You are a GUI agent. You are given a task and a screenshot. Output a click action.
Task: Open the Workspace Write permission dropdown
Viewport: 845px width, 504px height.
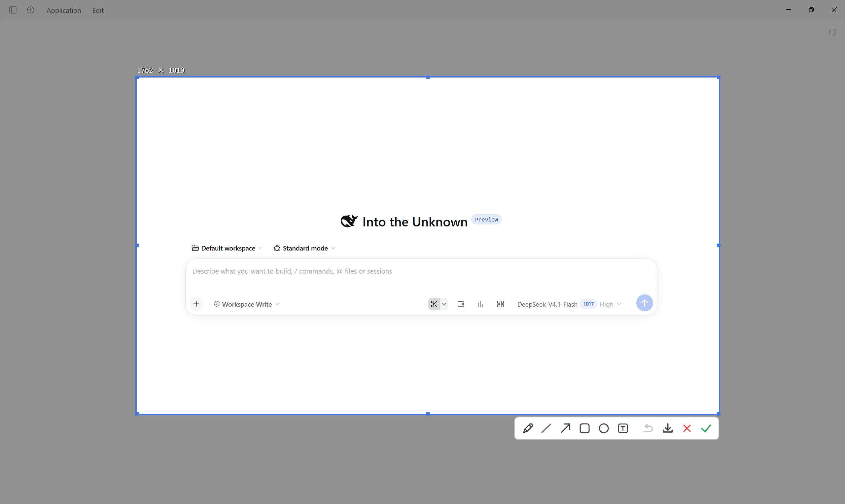tap(246, 304)
